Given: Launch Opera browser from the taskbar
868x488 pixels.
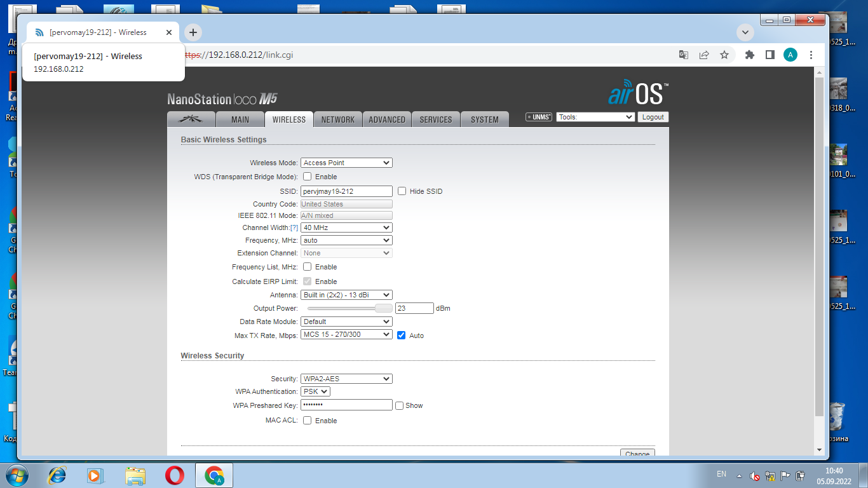Looking at the screenshot, I should 175,475.
